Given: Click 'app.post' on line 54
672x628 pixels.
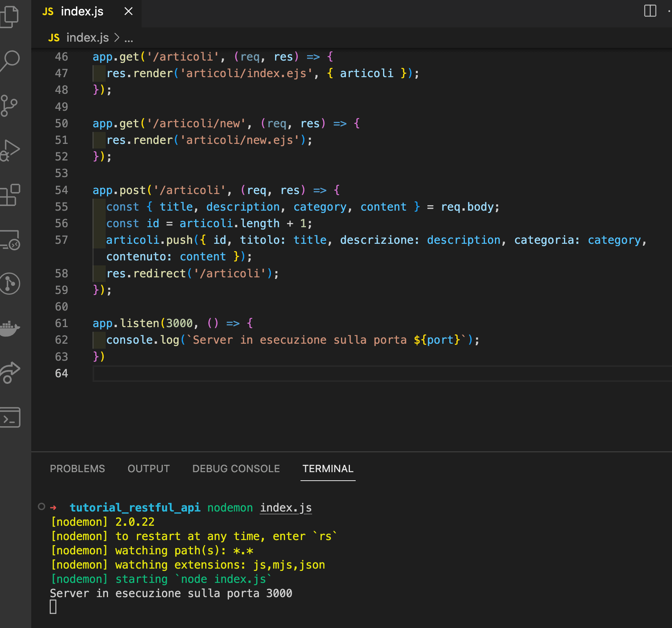Looking at the screenshot, I should click(119, 191).
